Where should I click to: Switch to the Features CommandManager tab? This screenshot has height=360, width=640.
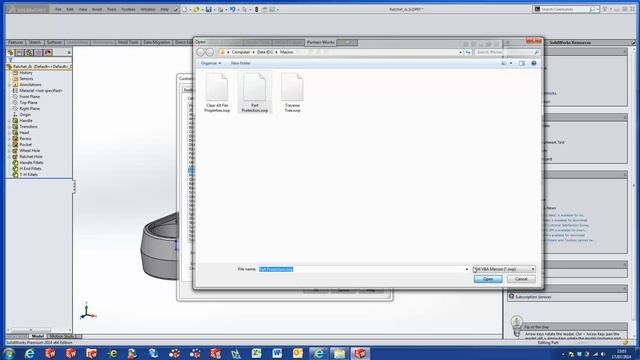[x=16, y=42]
